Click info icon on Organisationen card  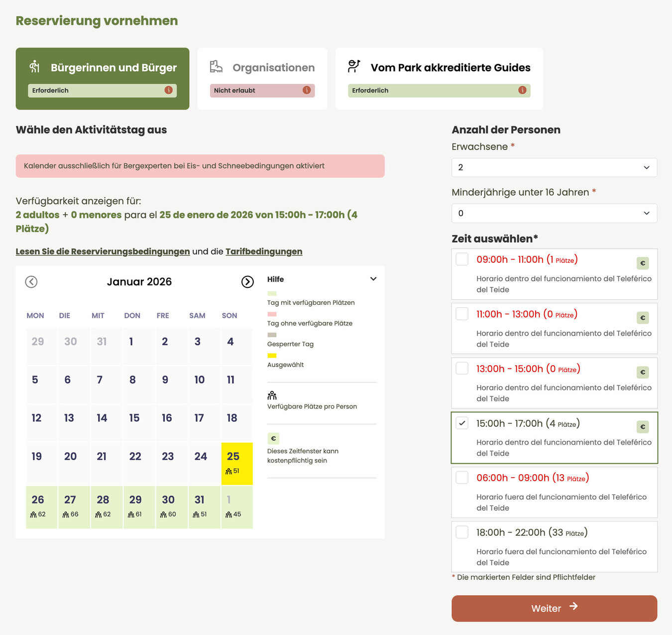click(x=307, y=90)
